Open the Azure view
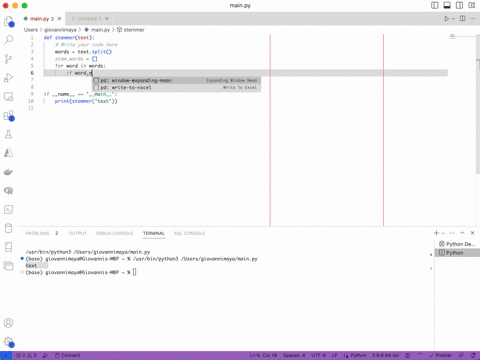Viewport: 480px width, 360px height. [x=9, y=153]
